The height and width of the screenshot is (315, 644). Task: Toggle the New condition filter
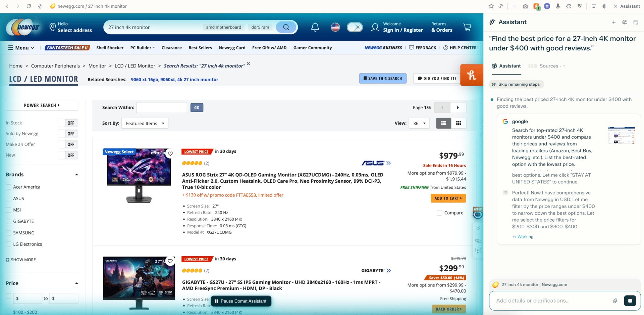coord(68,155)
